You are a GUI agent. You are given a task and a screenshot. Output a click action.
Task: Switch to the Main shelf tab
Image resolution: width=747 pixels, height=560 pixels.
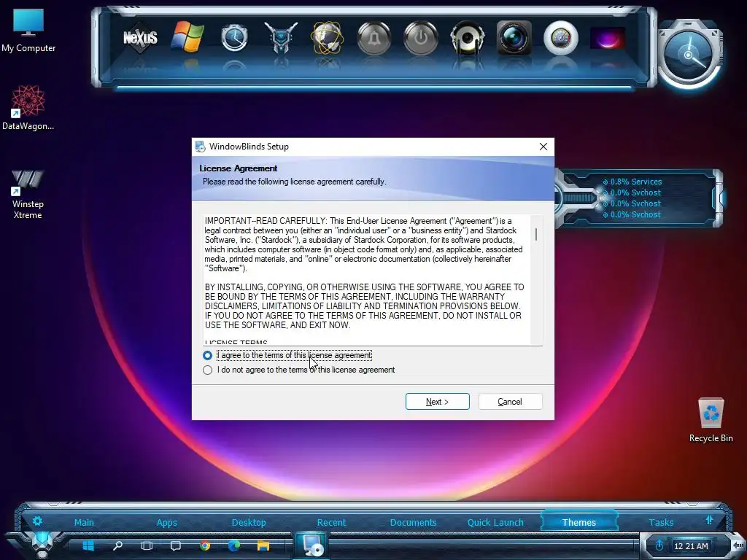click(84, 522)
